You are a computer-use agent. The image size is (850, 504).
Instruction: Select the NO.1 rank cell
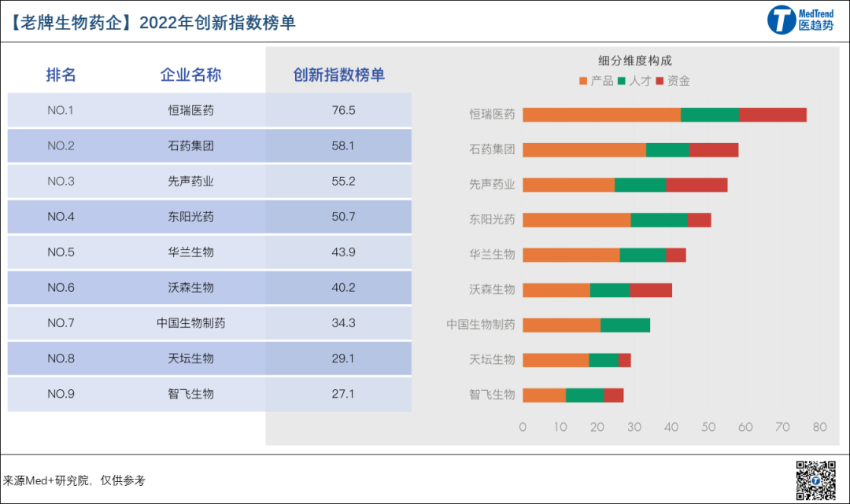pyautogui.click(x=60, y=110)
